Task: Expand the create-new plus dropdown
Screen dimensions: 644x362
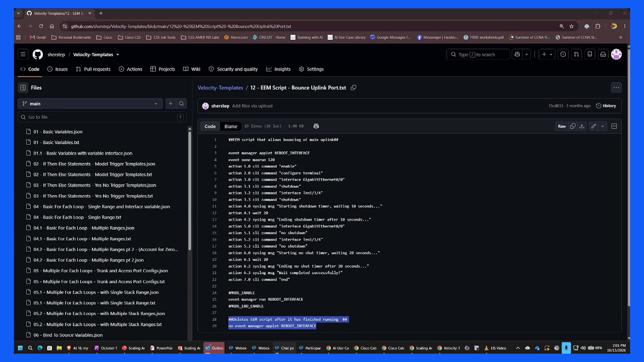Action: pos(547,54)
